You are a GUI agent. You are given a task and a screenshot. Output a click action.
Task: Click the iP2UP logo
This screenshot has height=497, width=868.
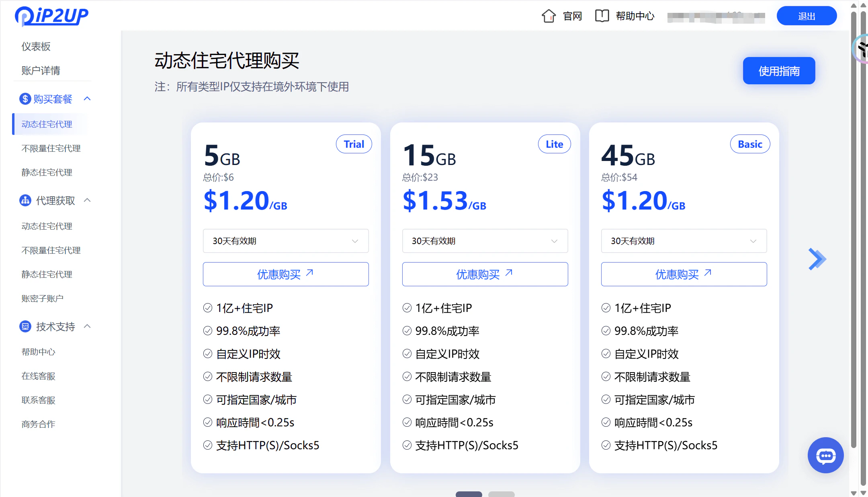click(51, 16)
